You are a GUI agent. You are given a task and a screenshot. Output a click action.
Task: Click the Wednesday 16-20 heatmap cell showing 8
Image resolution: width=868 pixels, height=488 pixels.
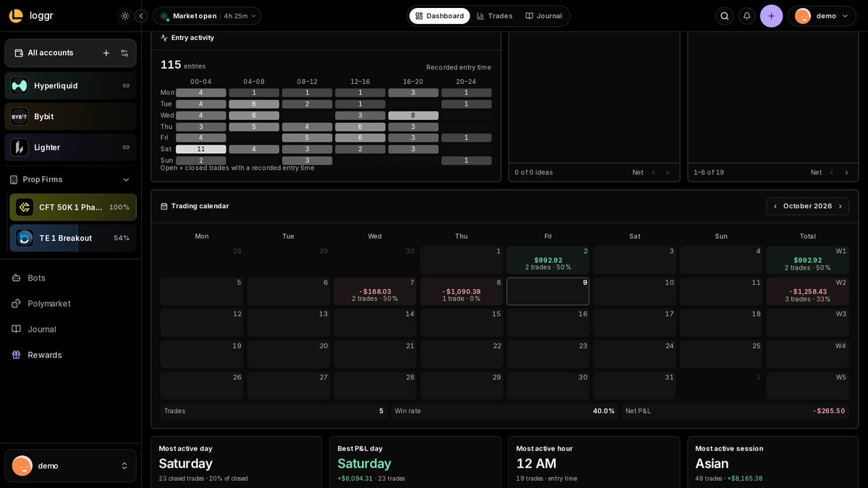click(413, 115)
